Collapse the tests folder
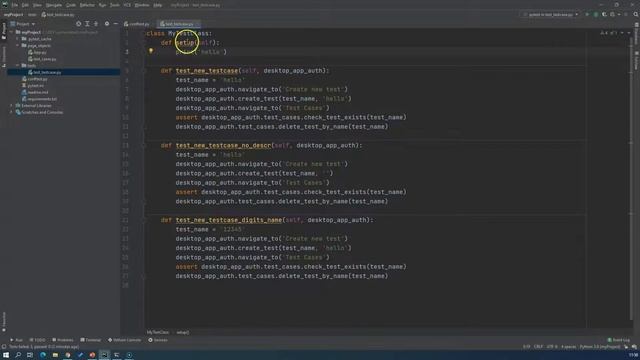Screen dimensions: 640x360 tap(18, 65)
